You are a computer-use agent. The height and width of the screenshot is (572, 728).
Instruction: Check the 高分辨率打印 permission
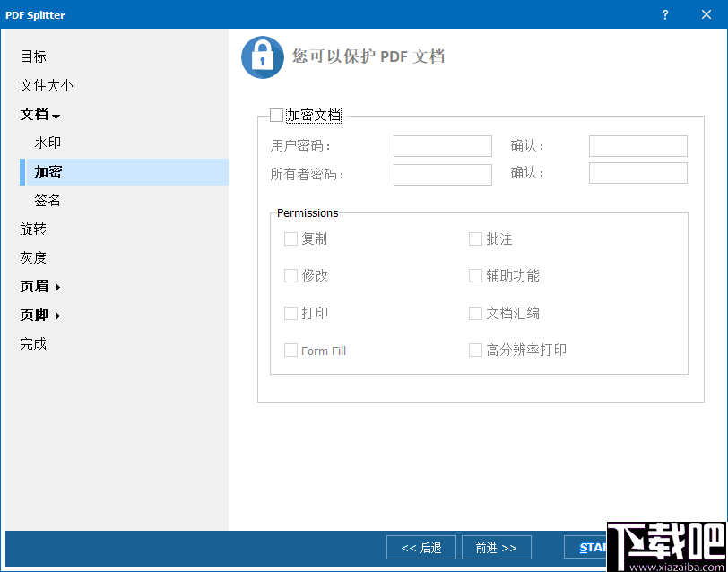pos(475,350)
